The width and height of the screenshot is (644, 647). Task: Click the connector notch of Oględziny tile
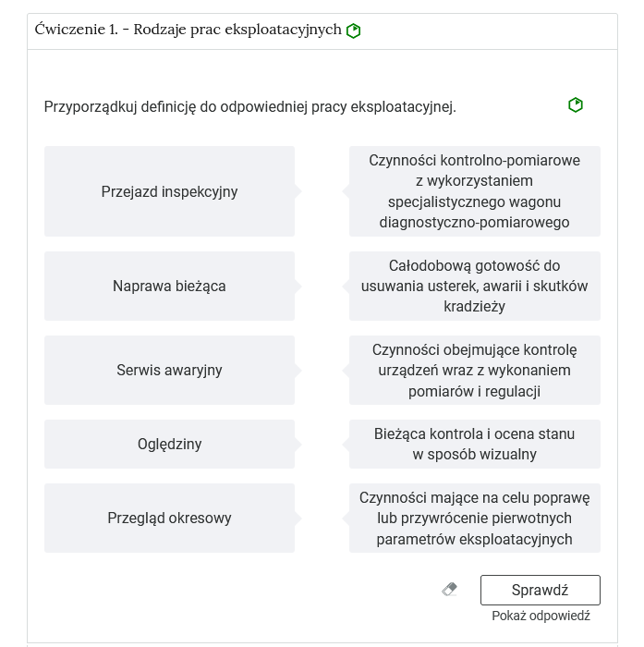pos(298,444)
